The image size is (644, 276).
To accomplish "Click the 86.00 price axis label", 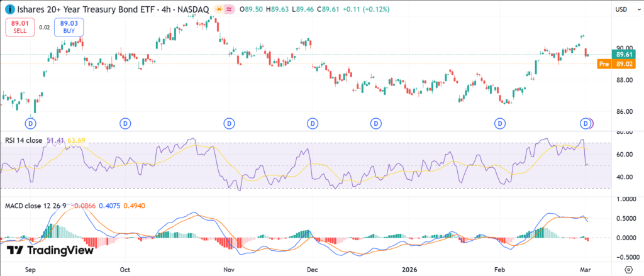I will (623, 111).
